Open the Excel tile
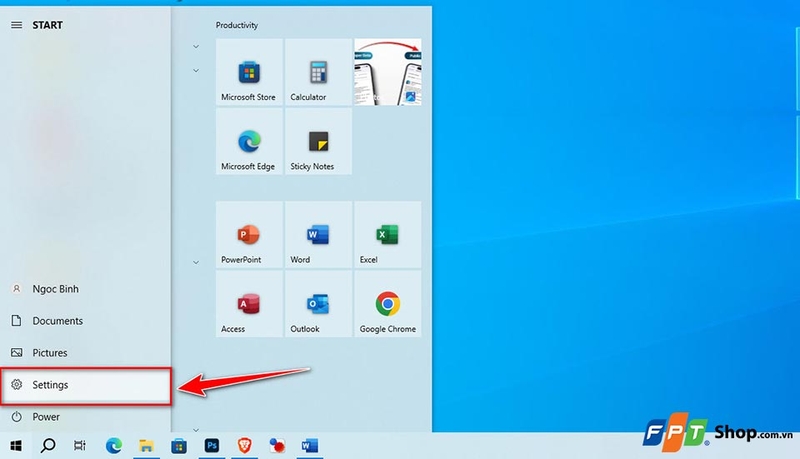Screen dimensions: 800x459 (388, 235)
